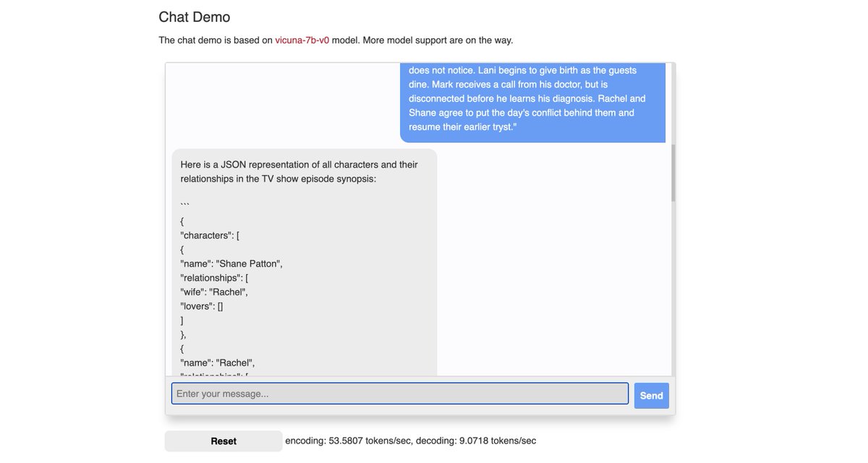The image size is (868, 463).
Task: Click the "name": "Rachel" line
Action: tap(217, 362)
